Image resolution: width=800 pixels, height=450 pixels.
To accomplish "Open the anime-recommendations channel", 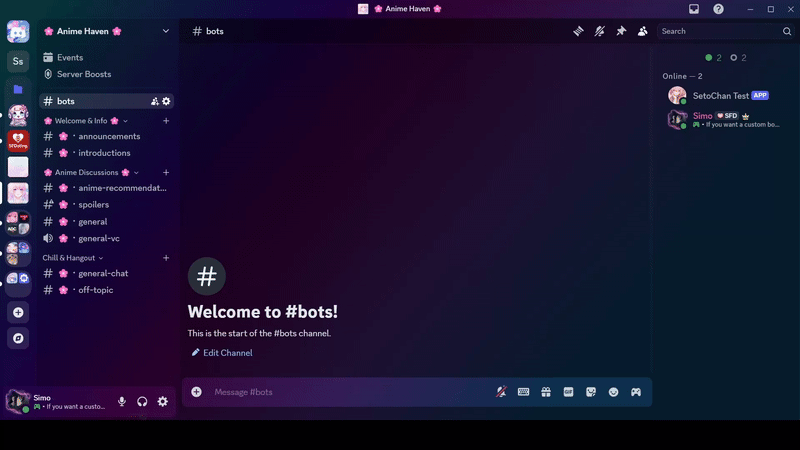I will click(106, 188).
